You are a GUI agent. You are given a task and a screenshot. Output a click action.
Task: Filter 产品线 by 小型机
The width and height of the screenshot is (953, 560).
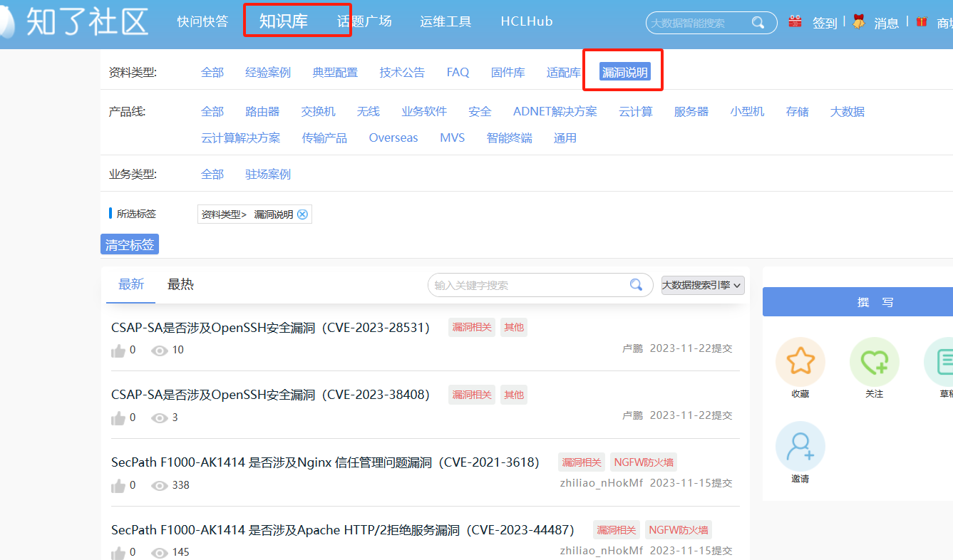(747, 111)
